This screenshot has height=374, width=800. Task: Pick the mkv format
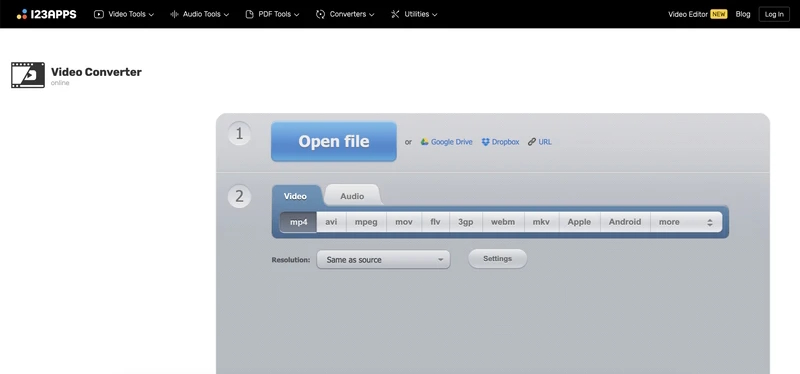[541, 222]
